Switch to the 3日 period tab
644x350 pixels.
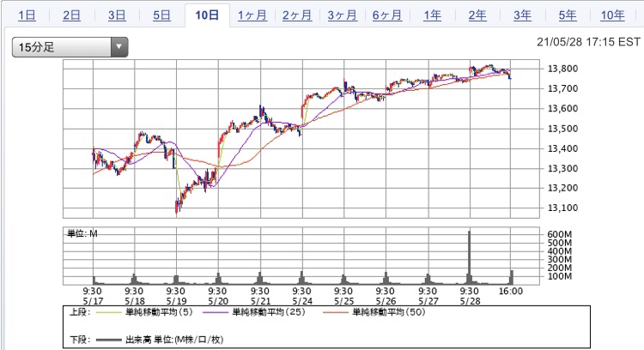click(x=117, y=15)
